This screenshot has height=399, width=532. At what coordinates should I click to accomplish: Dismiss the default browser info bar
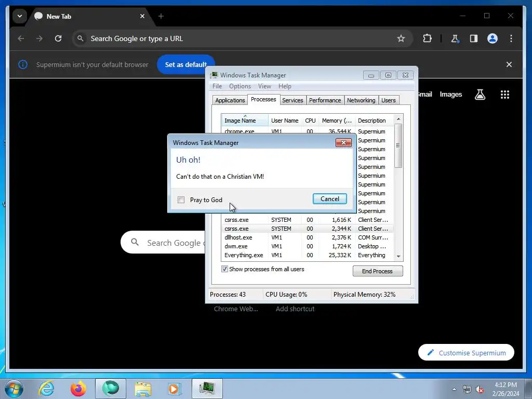509,64
